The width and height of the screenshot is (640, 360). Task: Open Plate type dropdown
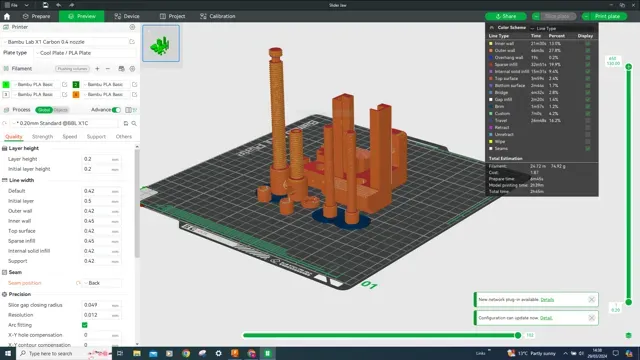[x=85, y=53]
